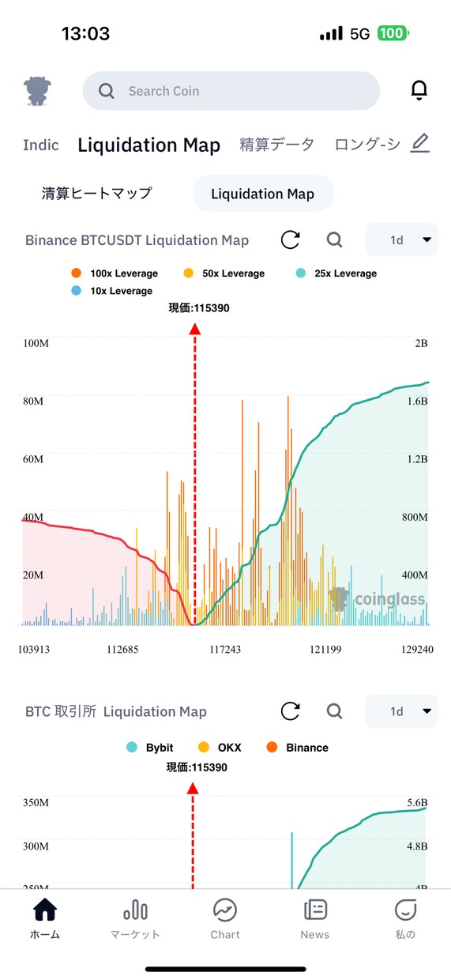Open News in bottom navigation
The image size is (451, 980).
[x=315, y=919]
